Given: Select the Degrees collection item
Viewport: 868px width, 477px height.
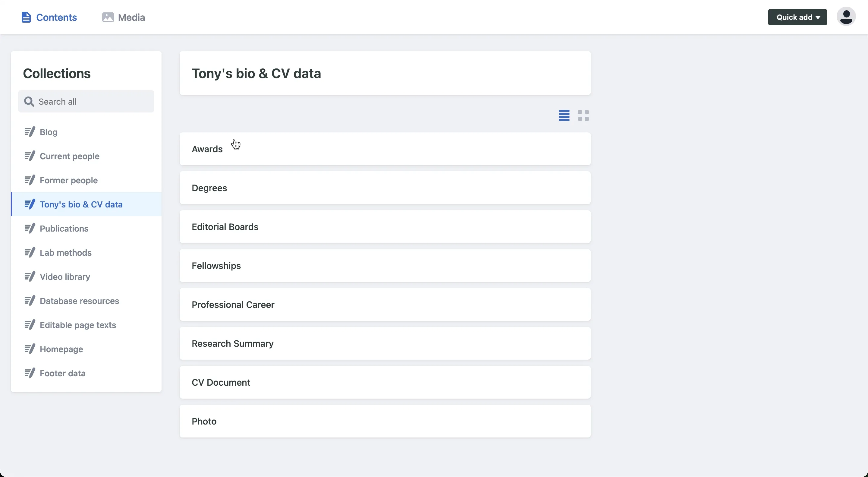Looking at the screenshot, I should click(385, 188).
